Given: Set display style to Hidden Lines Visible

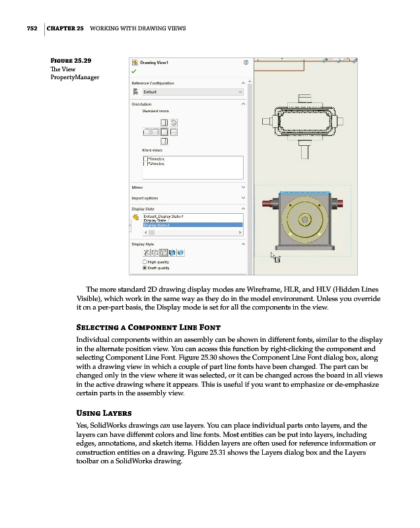Looking at the screenshot, I should click(x=155, y=252).
